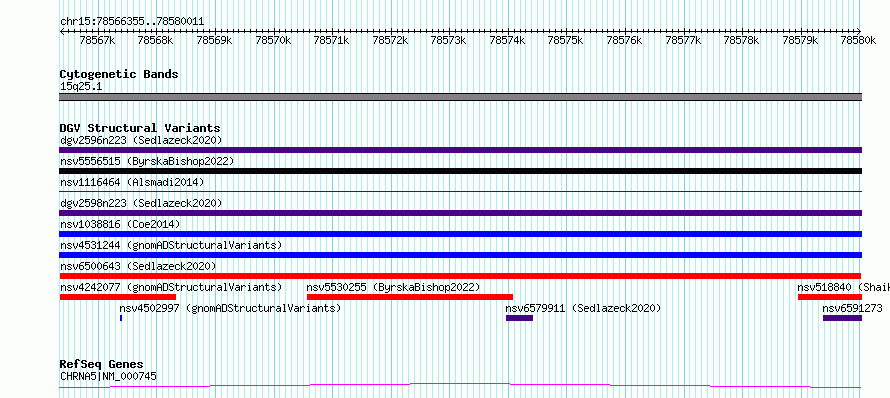
Task: Open the dgv2596n223 (Sedlazeck2020) label
Action: 141,140
